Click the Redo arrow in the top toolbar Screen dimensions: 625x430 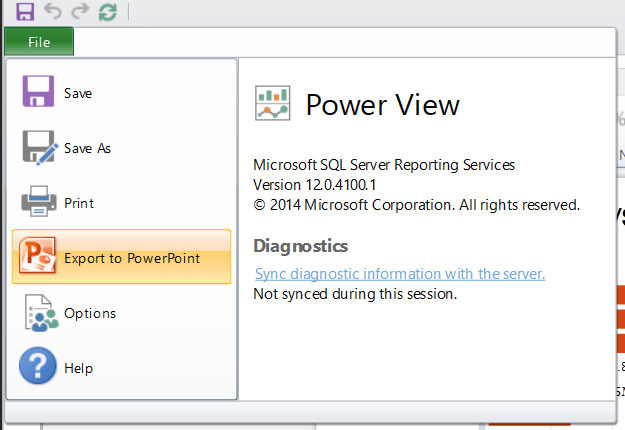[x=79, y=12]
